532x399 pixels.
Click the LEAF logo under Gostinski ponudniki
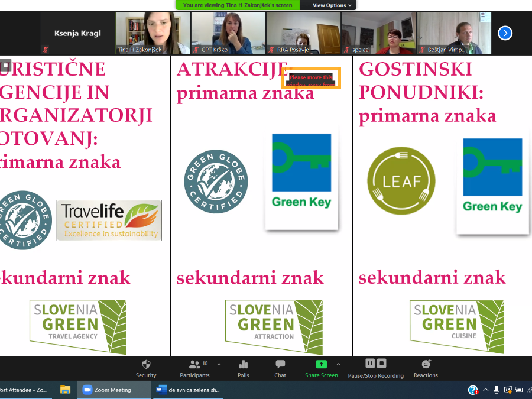pyautogui.click(x=401, y=181)
